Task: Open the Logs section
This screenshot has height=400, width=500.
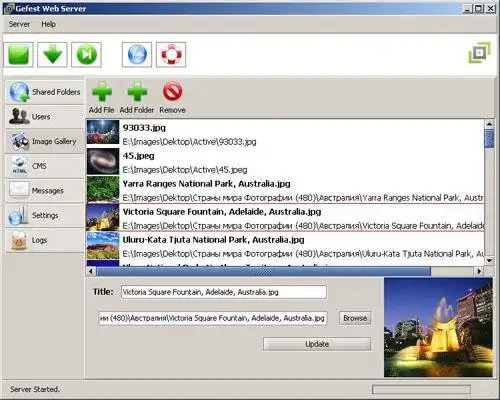Action: point(45,240)
